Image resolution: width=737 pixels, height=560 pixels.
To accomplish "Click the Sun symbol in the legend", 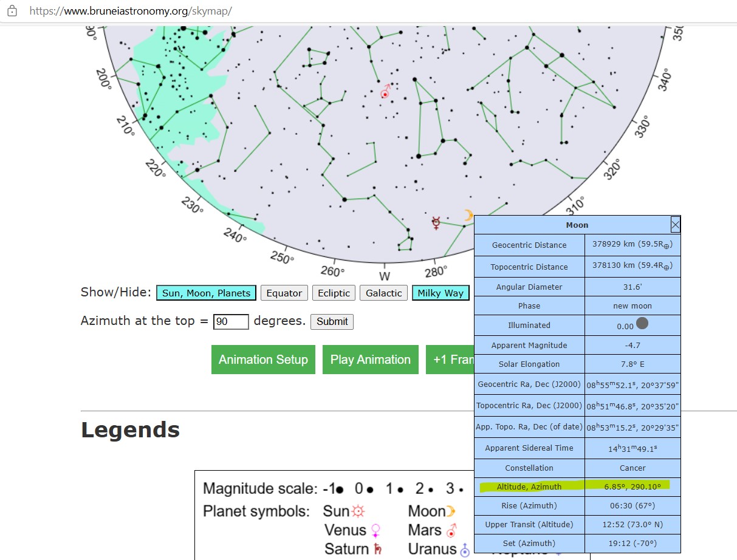I will point(358,511).
